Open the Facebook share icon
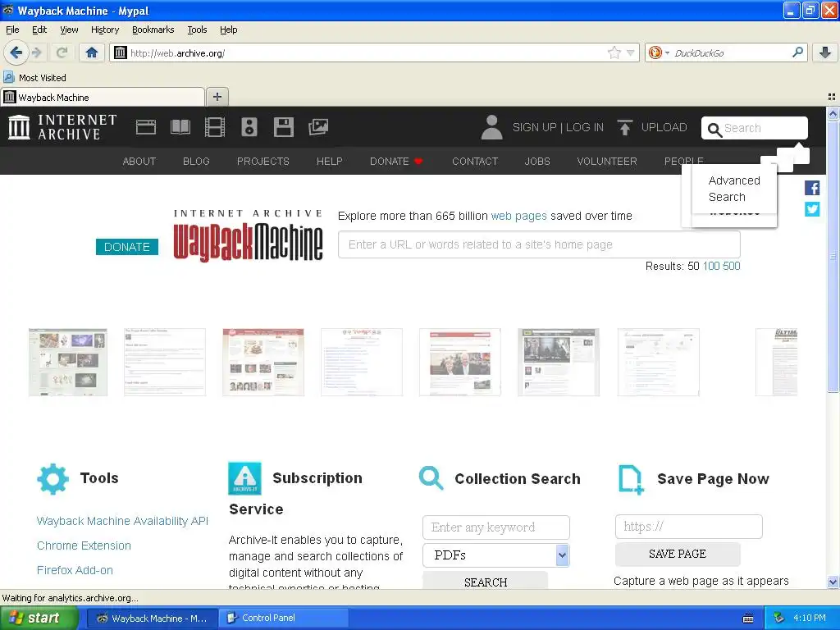This screenshot has width=840, height=630. click(812, 188)
